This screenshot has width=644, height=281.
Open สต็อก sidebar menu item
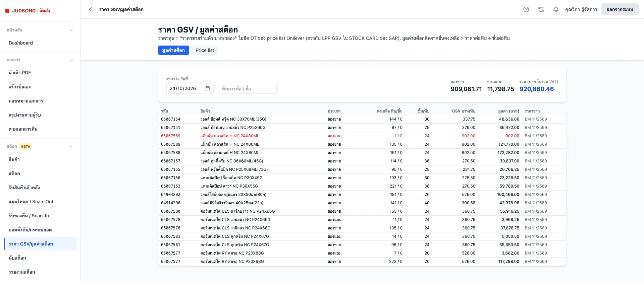coord(40,173)
